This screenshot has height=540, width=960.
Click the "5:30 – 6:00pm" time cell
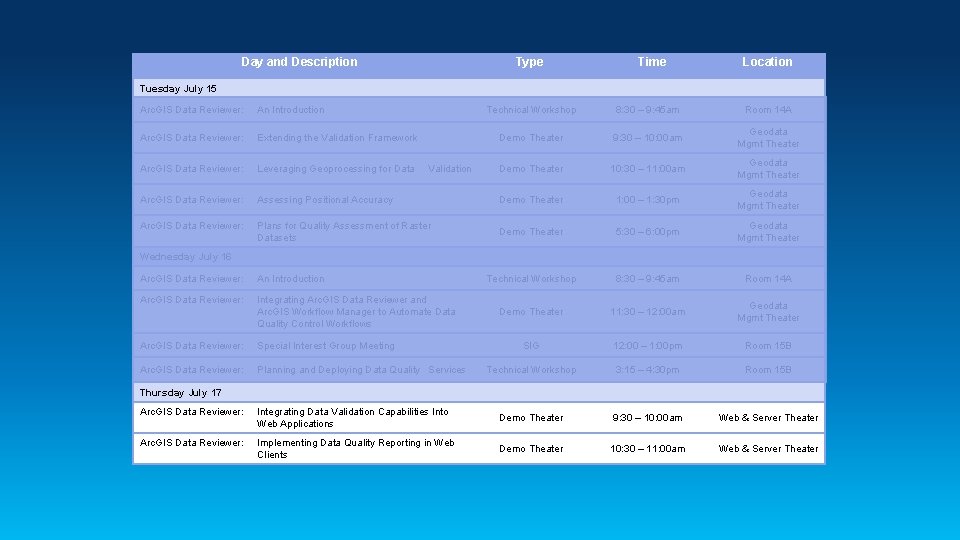click(x=647, y=231)
